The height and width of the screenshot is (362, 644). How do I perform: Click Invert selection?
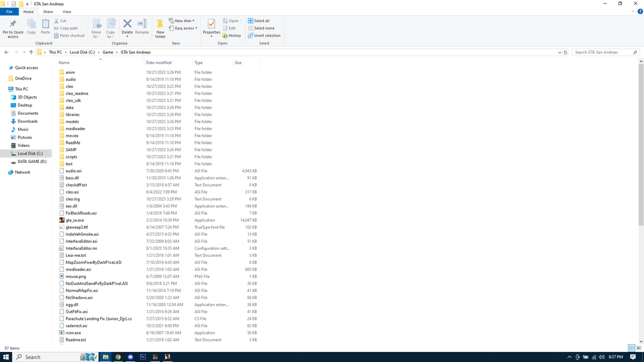click(x=264, y=36)
